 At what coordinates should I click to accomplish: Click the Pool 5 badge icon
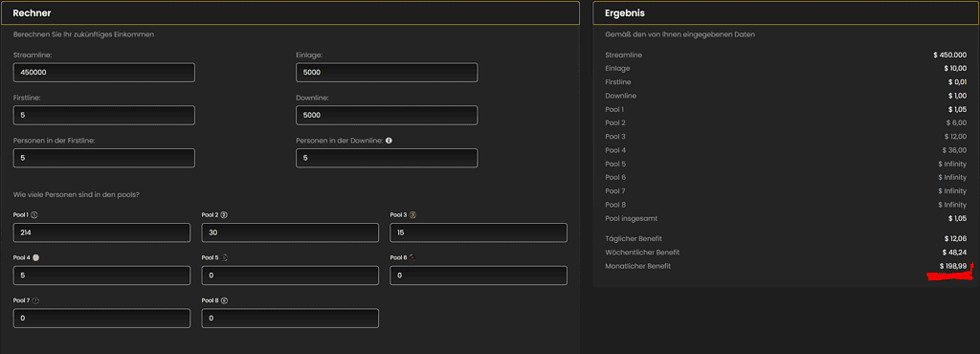(224, 257)
